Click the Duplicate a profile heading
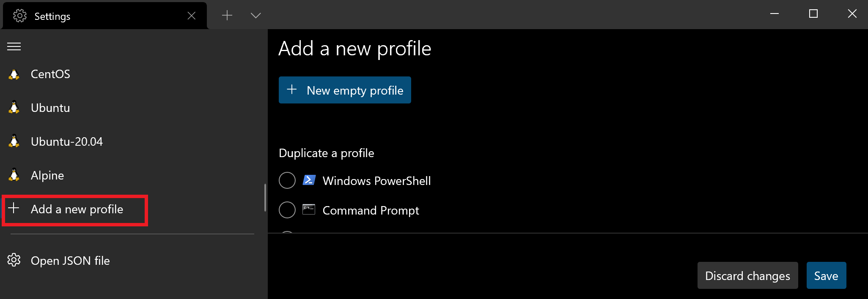 point(327,153)
